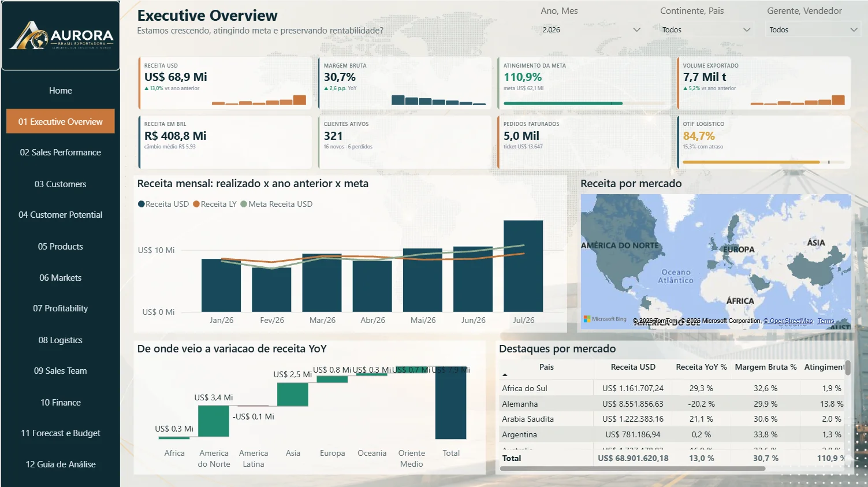Open the 12 Guia de Análise page
This screenshot has width=868, height=487.
point(61,464)
